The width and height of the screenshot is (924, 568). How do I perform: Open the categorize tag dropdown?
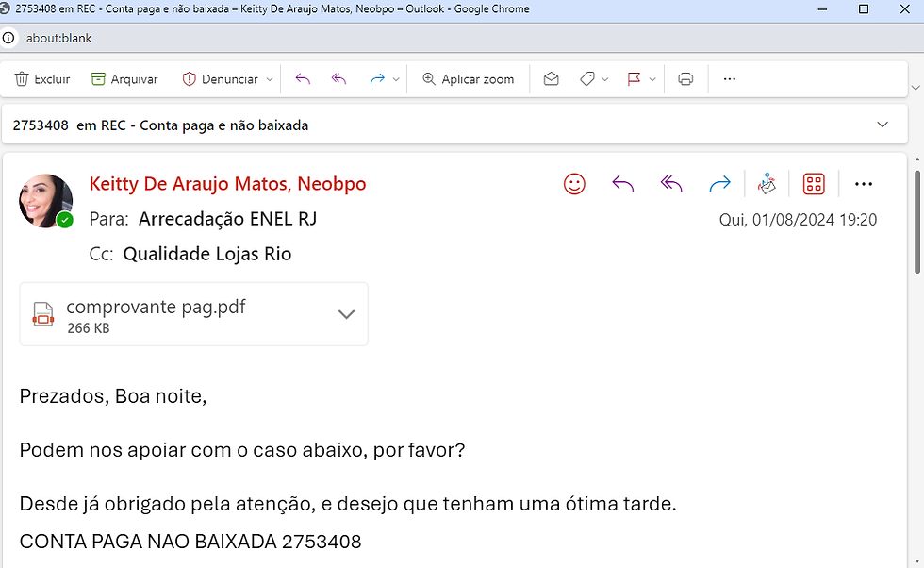pos(605,79)
